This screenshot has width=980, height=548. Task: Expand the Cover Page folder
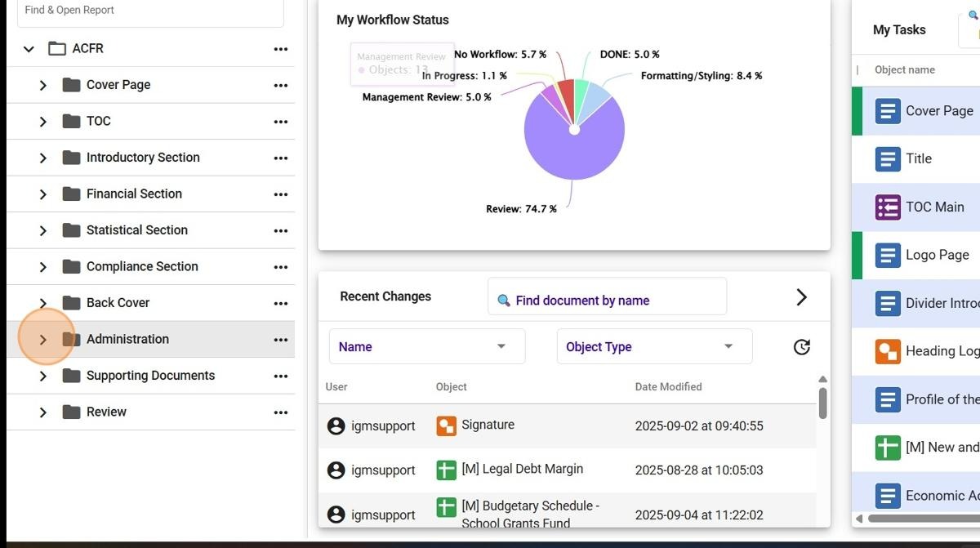43,85
